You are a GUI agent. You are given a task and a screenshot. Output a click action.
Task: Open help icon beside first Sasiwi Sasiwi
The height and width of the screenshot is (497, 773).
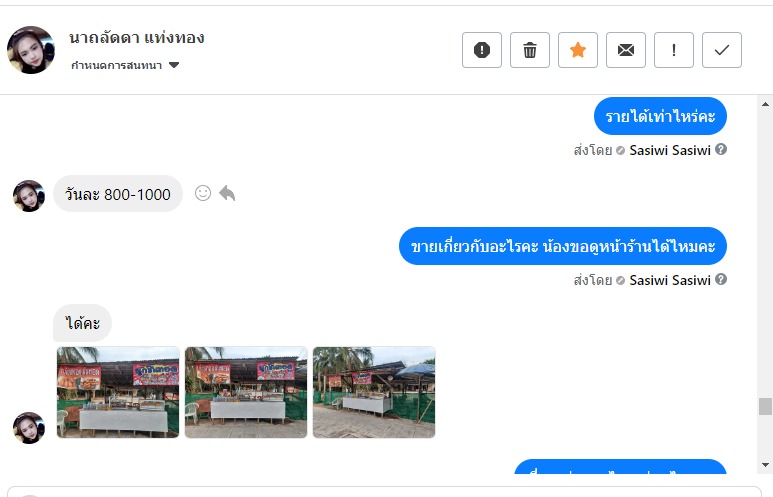click(721, 149)
